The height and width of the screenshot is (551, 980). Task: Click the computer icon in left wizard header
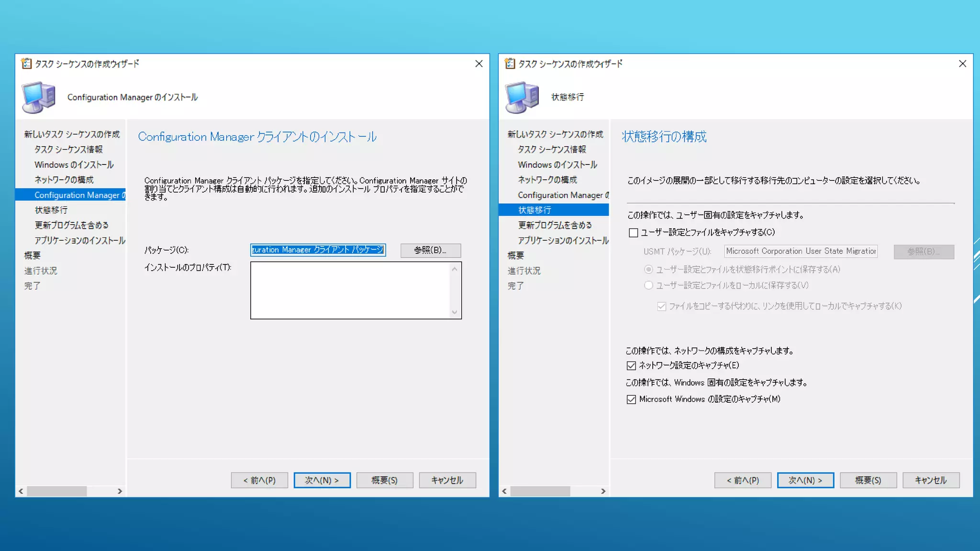pyautogui.click(x=38, y=97)
